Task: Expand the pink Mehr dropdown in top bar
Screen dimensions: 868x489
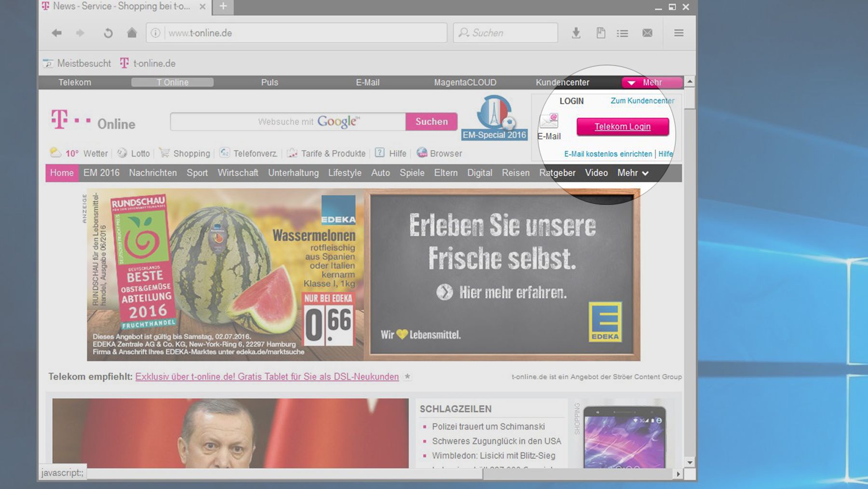Action: pyautogui.click(x=651, y=82)
